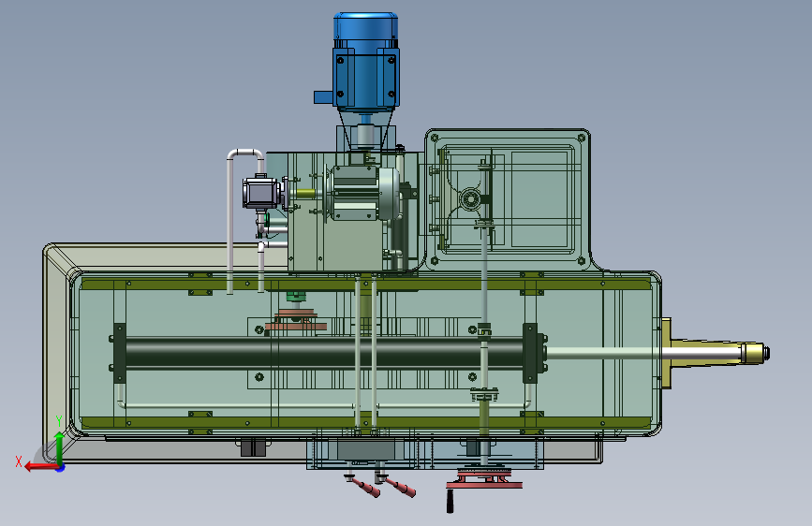Select the right red lever handle at the bottom

[398, 486]
